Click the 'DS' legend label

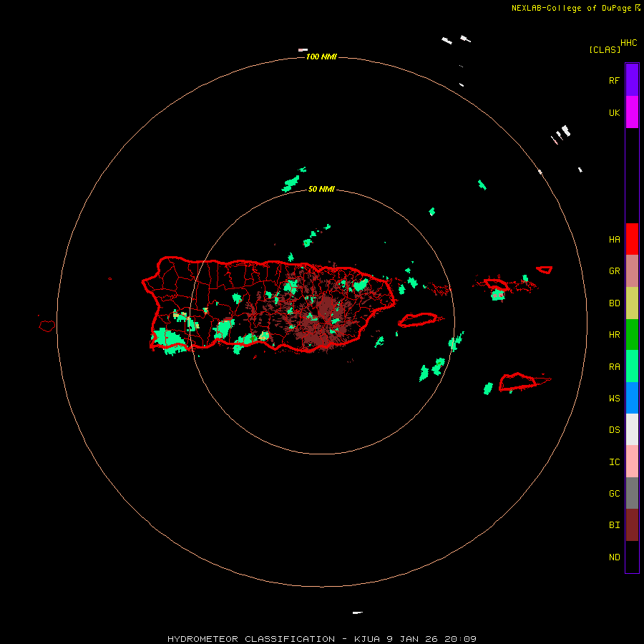[x=614, y=430]
